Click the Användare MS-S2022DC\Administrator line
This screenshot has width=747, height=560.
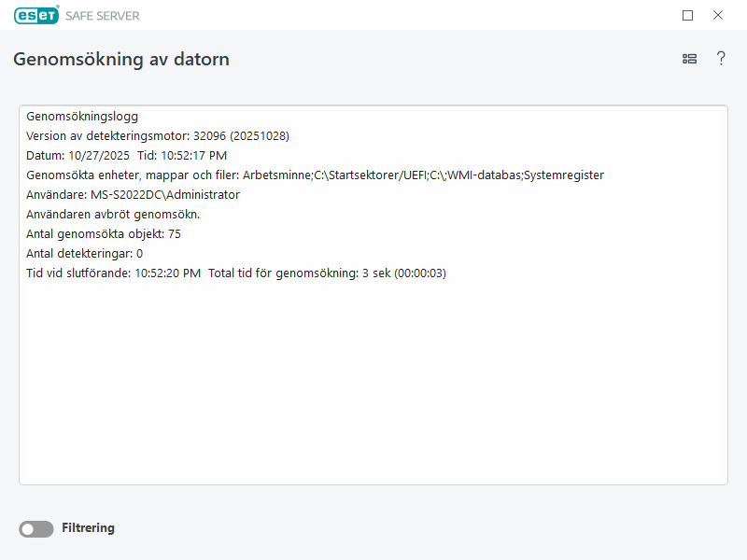(x=133, y=195)
